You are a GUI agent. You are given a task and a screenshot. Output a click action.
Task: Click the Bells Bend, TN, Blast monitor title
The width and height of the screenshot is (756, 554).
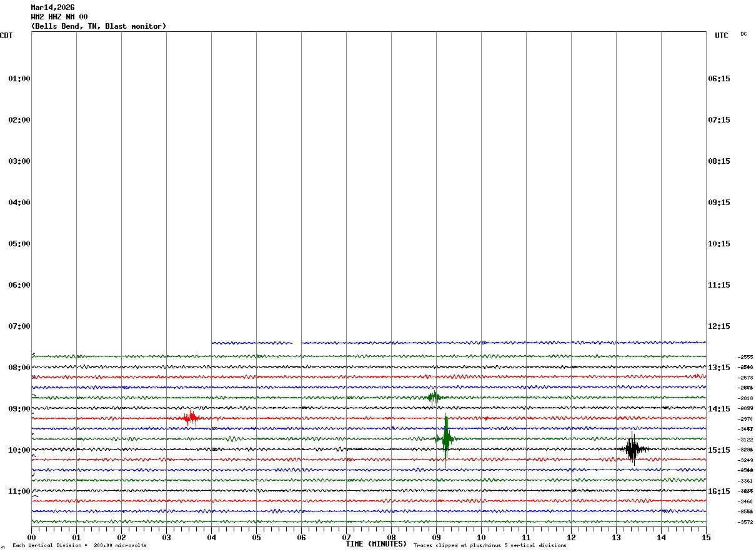(99, 26)
